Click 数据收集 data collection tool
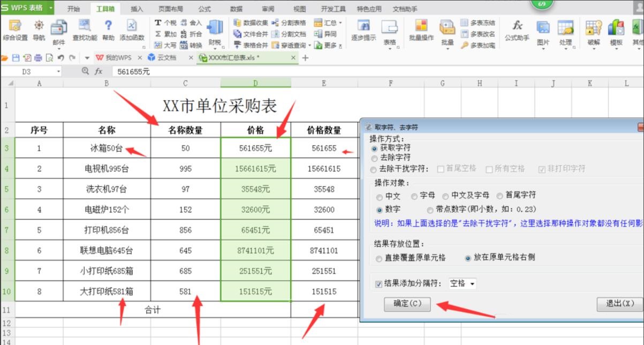The image size is (644, 345). 251,22
